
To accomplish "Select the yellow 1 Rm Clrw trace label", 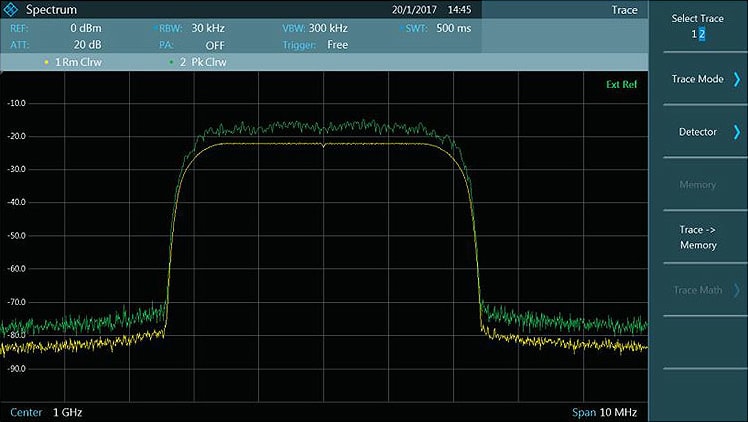I will 78,62.
